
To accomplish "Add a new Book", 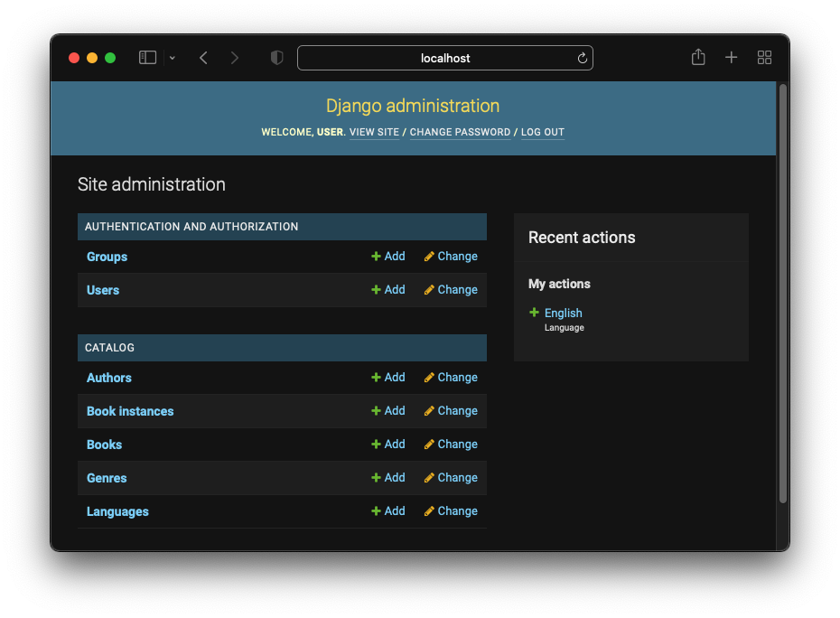I will point(388,445).
